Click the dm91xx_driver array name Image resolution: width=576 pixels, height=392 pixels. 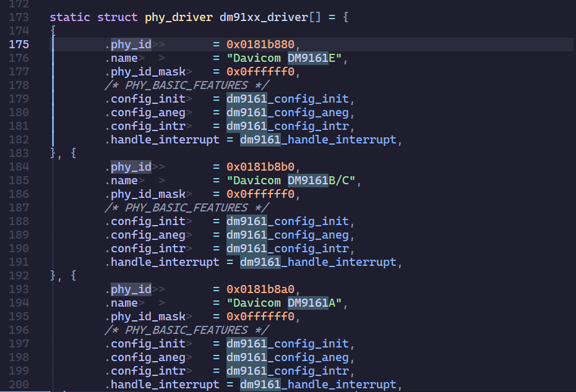click(264, 17)
